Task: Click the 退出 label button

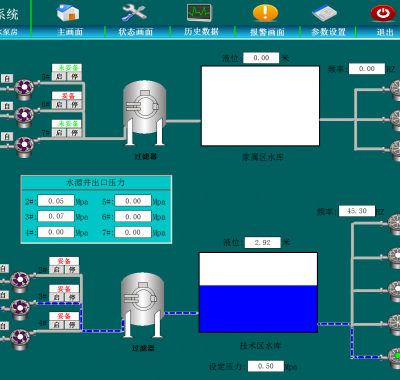Action: coord(384,32)
